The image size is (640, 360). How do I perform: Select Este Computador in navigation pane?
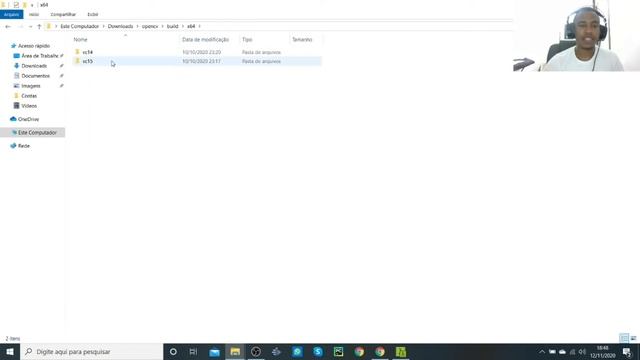pyautogui.click(x=37, y=133)
